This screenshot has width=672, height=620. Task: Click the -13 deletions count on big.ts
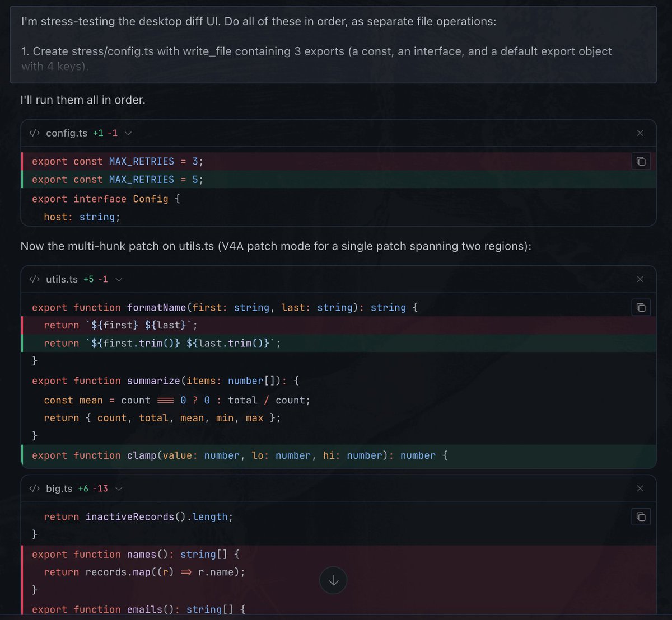tap(100, 489)
